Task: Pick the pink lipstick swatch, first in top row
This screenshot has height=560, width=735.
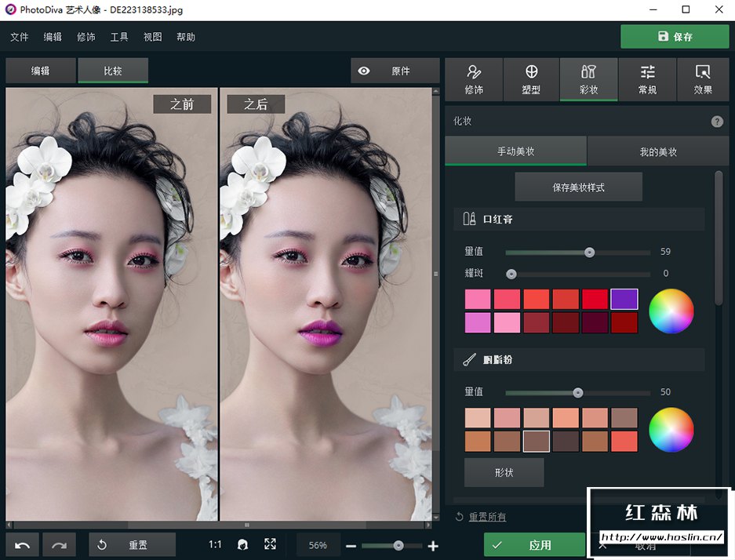Action: pos(478,299)
